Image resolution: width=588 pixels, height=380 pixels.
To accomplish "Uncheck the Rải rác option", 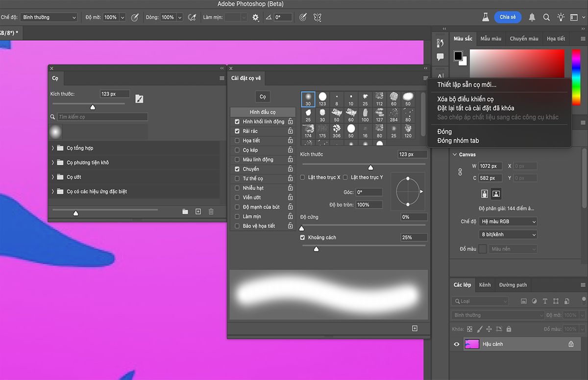I will [237, 131].
